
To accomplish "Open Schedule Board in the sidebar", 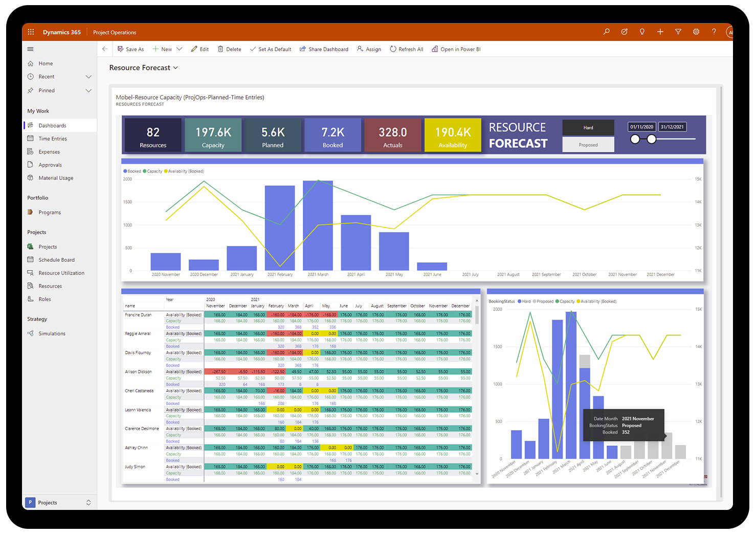I will (x=56, y=260).
